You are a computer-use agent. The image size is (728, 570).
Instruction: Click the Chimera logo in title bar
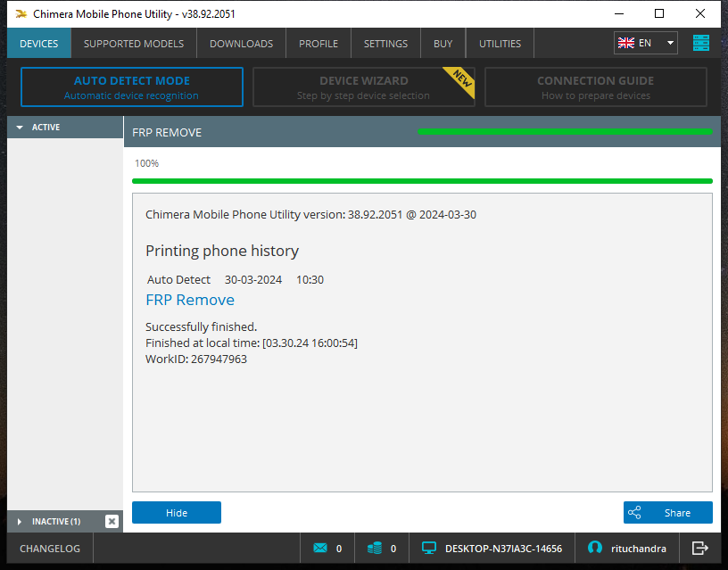(x=21, y=14)
